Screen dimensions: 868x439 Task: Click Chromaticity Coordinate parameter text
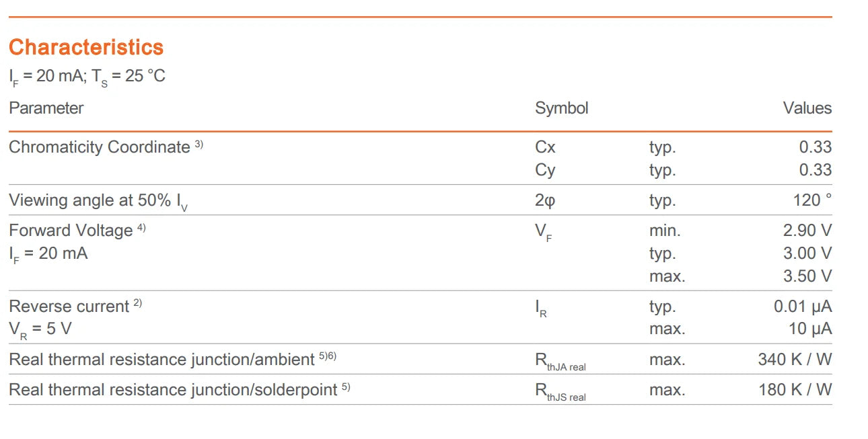point(100,147)
